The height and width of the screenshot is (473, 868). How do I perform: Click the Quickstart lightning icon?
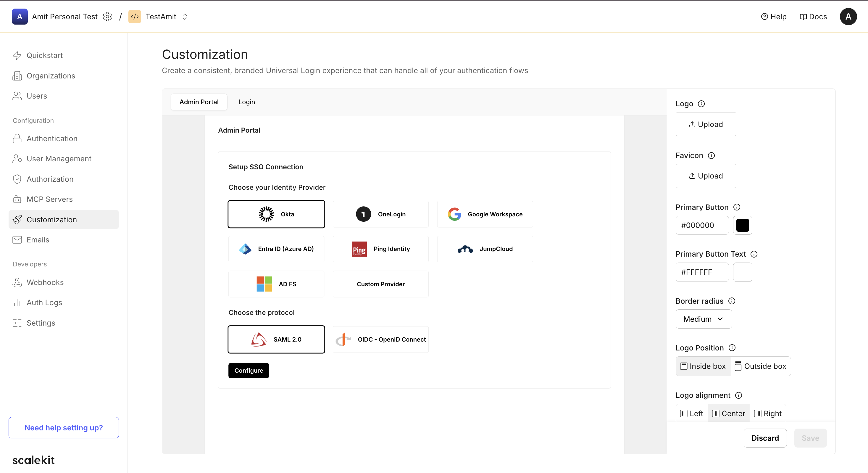(17, 55)
